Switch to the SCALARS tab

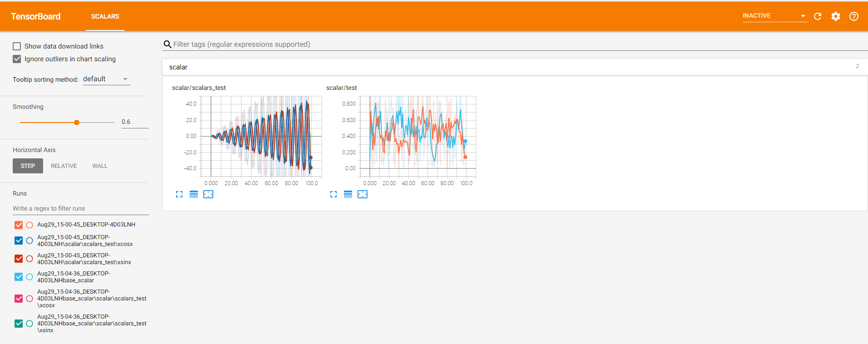point(105,16)
